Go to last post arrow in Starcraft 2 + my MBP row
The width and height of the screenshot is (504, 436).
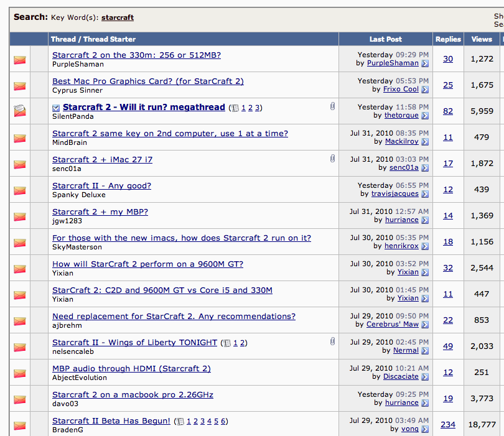click(x=425, y=220)
